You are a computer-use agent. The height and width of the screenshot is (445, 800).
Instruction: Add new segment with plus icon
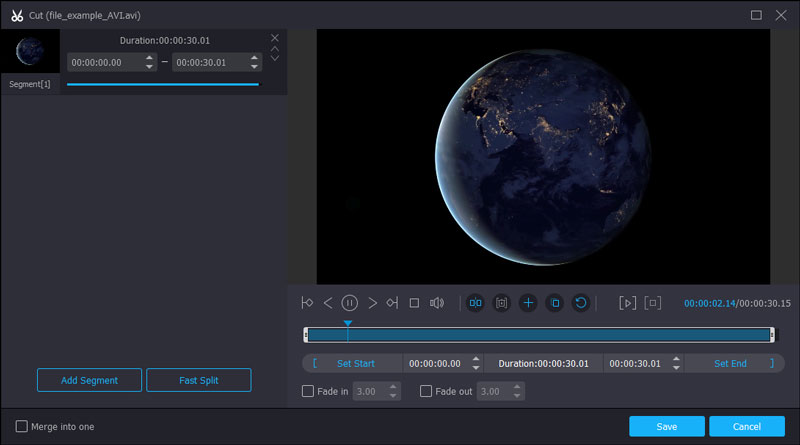click(x=528, y=302)
